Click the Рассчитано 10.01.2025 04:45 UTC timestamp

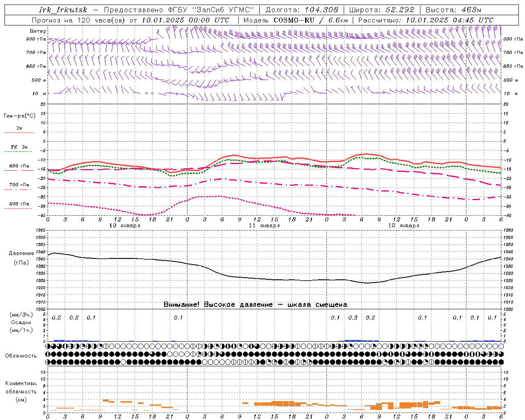click(x=426, y=20)
